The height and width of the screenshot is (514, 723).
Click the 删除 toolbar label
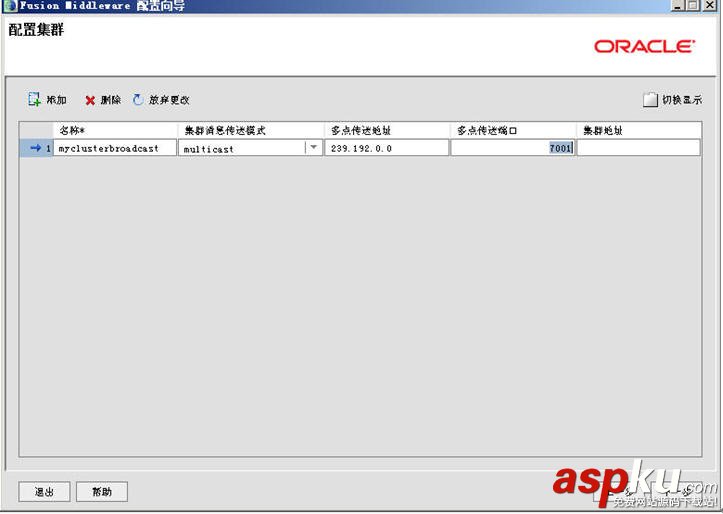111,100
